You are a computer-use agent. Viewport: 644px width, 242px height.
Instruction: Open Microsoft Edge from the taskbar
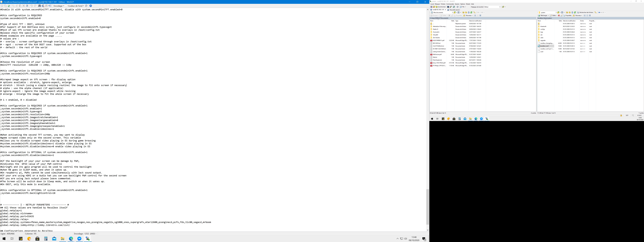(x=71, y=239)
